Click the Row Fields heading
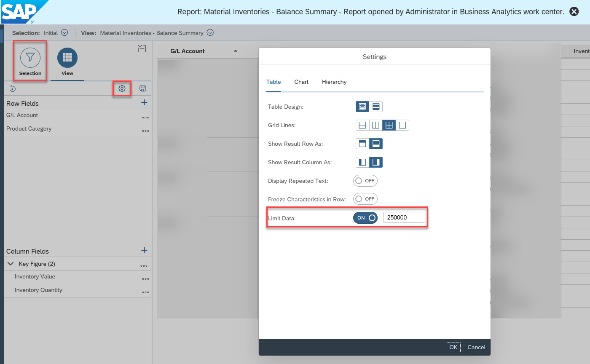 click(22, 103)
